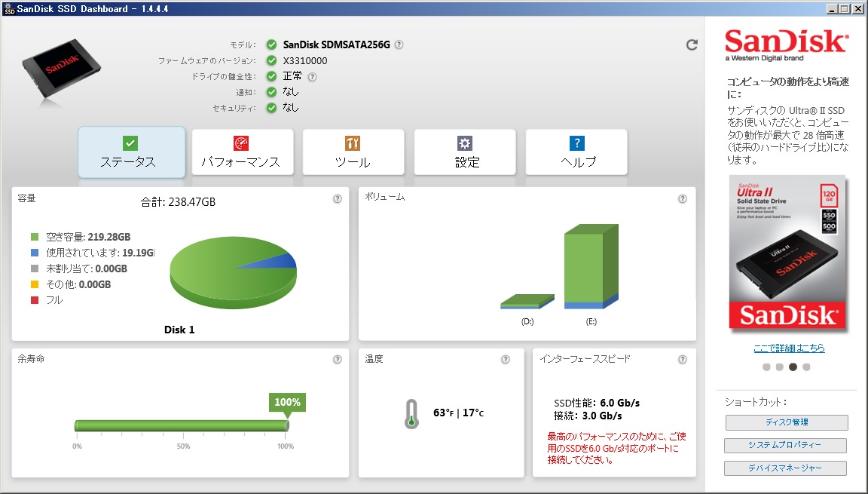Screen dimensions: 868x494
Task: Click the 合計: 238.47GB text
Action: point(178,202)
